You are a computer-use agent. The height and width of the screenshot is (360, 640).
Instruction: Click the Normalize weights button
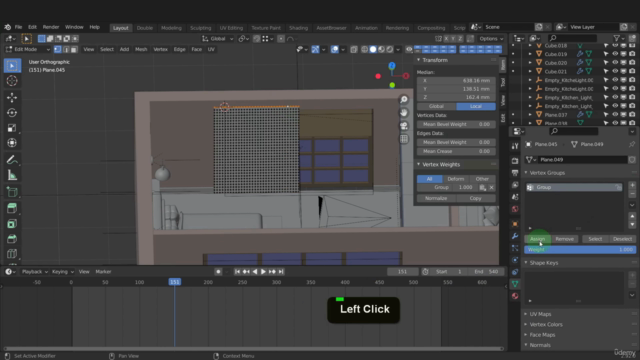click(436, 198)
